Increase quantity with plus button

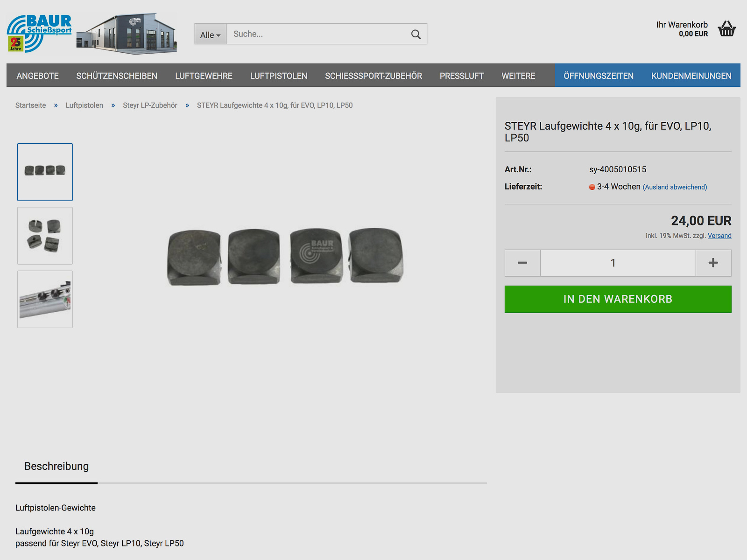point(713,263)
